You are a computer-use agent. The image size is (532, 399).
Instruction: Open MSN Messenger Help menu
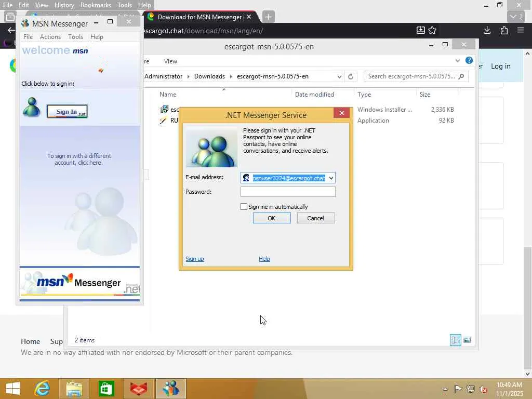(97, 37)
